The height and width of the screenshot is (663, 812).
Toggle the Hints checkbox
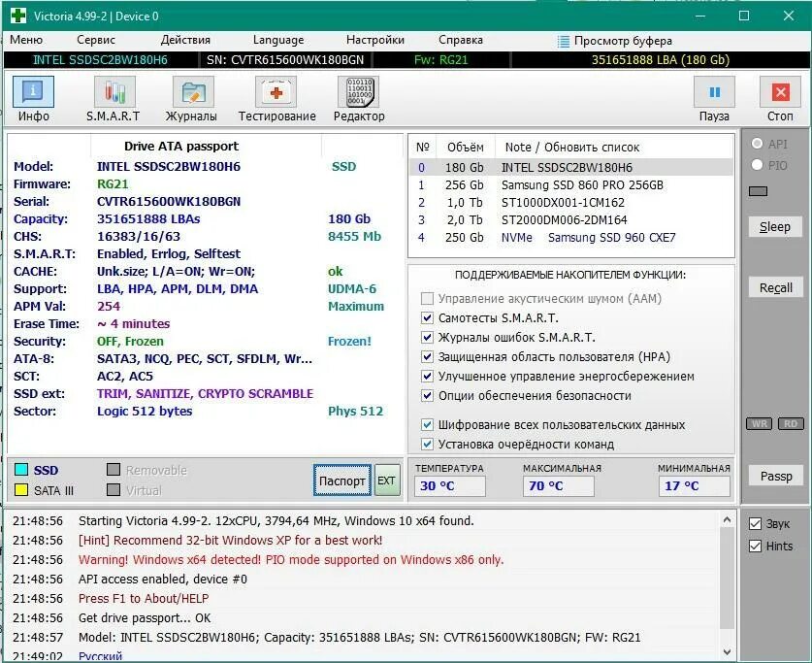(755, 546)
